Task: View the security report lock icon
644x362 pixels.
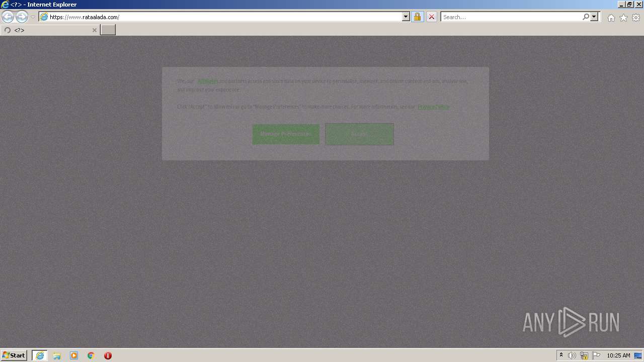Action: coord(417,17)
